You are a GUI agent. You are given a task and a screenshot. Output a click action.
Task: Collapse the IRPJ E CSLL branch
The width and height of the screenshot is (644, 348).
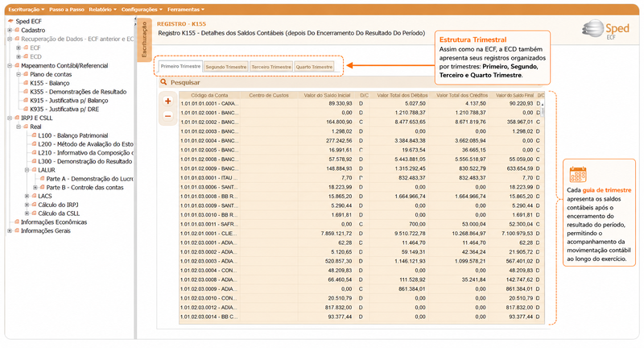(10, 118)
